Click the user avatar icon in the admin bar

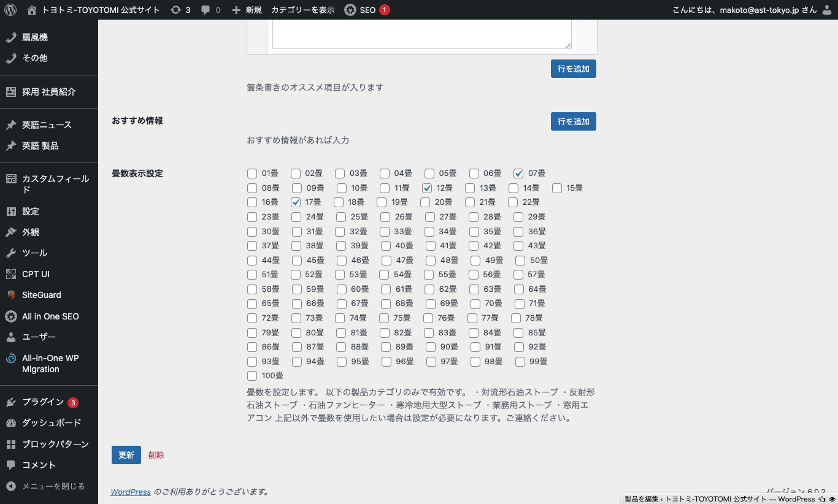pos(826,10)
